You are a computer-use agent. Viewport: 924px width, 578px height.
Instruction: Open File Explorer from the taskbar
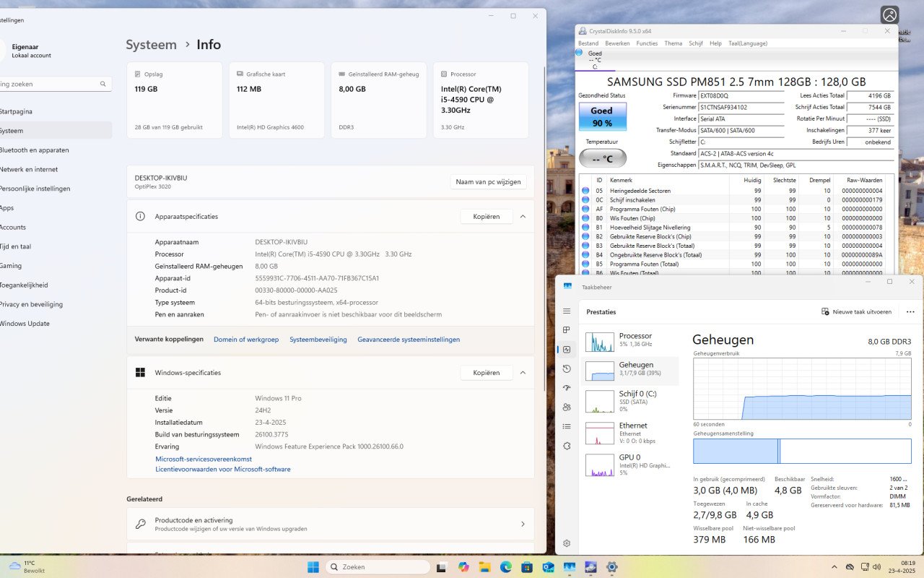[484, 567]
